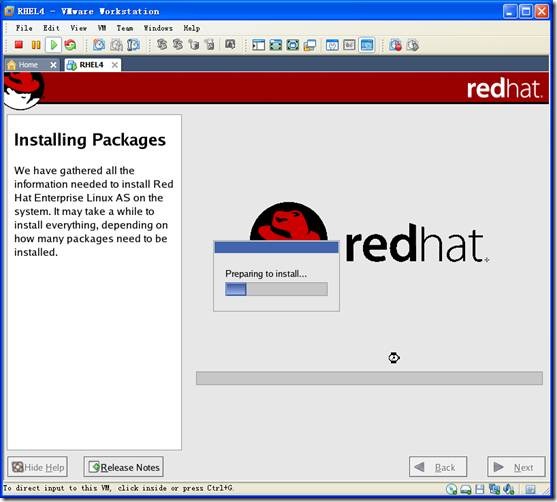This screenshot has width=557, height=502.
Task: Minimize the VMware Workstation window
Action: tap(510, 11)
